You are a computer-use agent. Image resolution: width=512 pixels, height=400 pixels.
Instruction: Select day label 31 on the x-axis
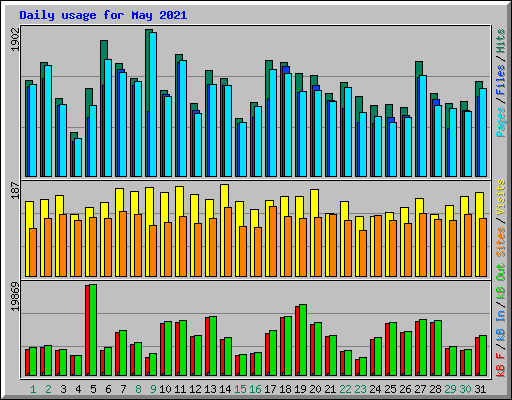click(x=480, y=389)
